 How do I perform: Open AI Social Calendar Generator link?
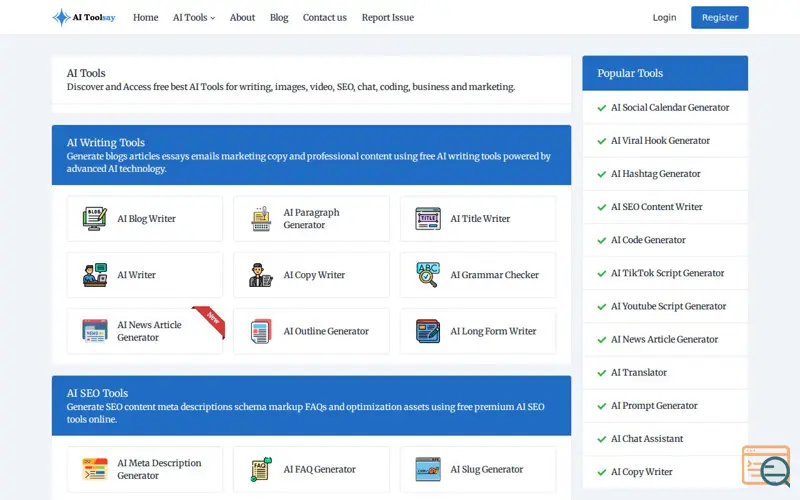[670, 107]
